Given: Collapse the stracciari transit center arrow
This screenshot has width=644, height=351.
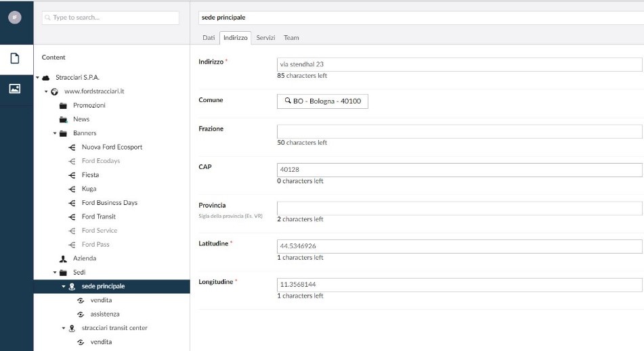Looking at the screenshot, I should pyautogui.click(x=63, y=328).
